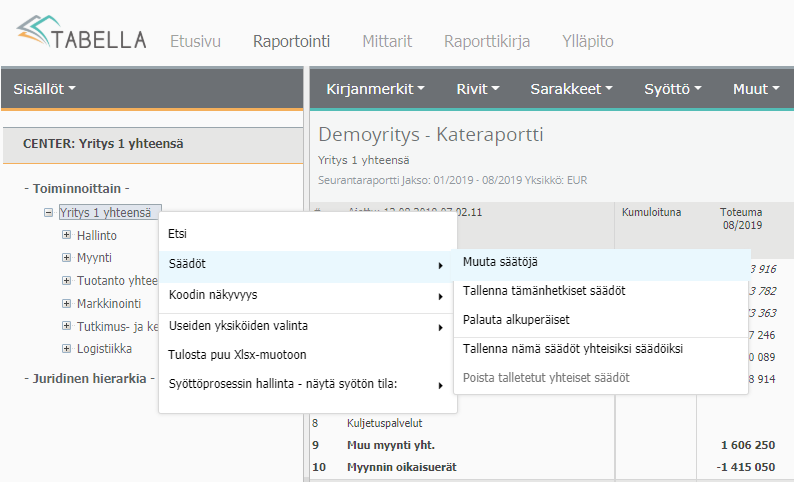Open the Rivit dropdown menu
Screen dimensions: 794x482
[x=477, y=89]
